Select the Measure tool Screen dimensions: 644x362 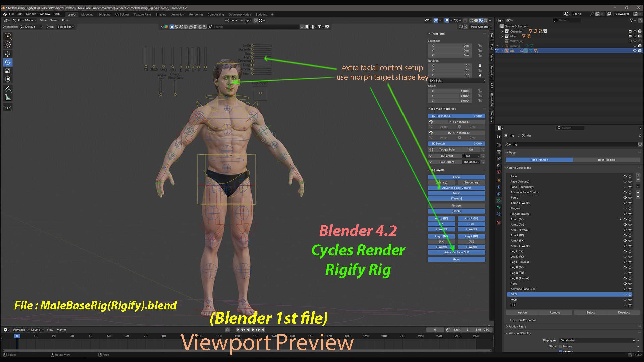pyautogui.click(x=7, y=97)
